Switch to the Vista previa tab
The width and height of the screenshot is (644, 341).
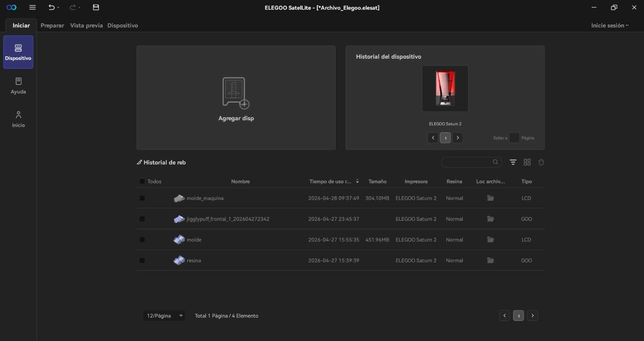click(86, 25)
